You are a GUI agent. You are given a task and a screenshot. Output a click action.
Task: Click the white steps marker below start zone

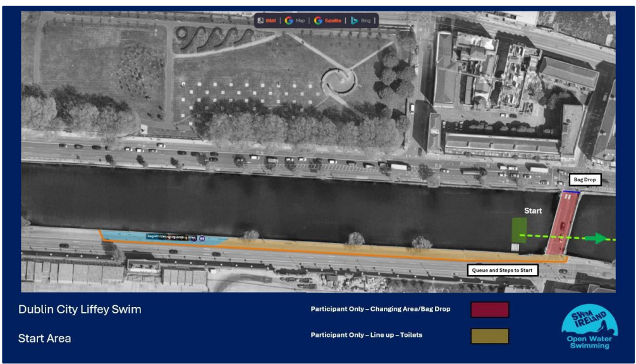(515, 247)
